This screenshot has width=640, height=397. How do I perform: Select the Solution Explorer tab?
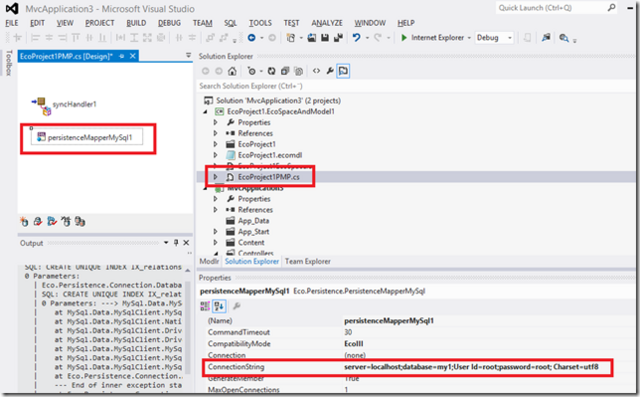coord(252,262)
